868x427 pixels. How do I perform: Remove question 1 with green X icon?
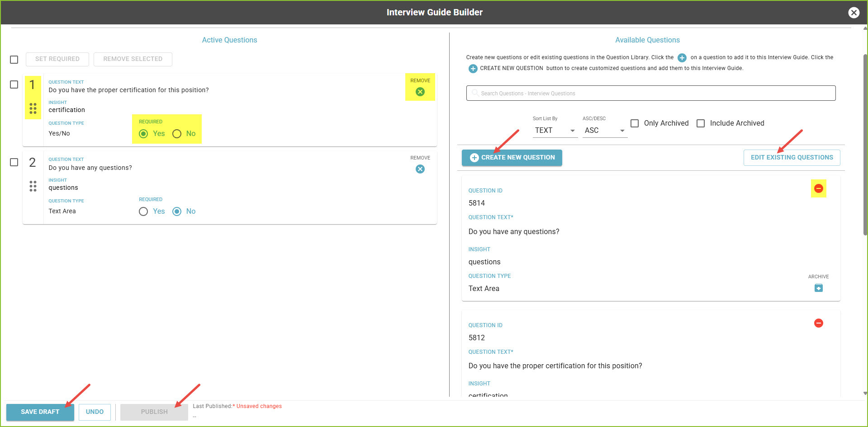(x=420, y=92)
